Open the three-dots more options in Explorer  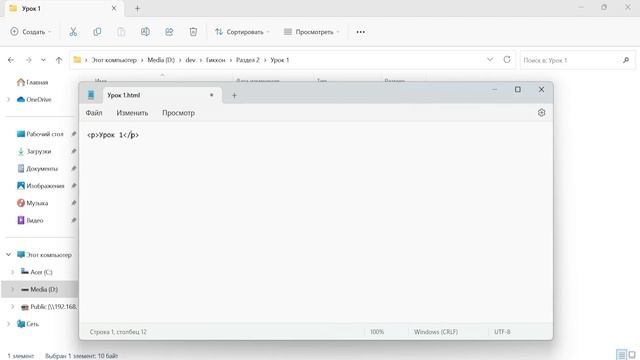point(360,32)
